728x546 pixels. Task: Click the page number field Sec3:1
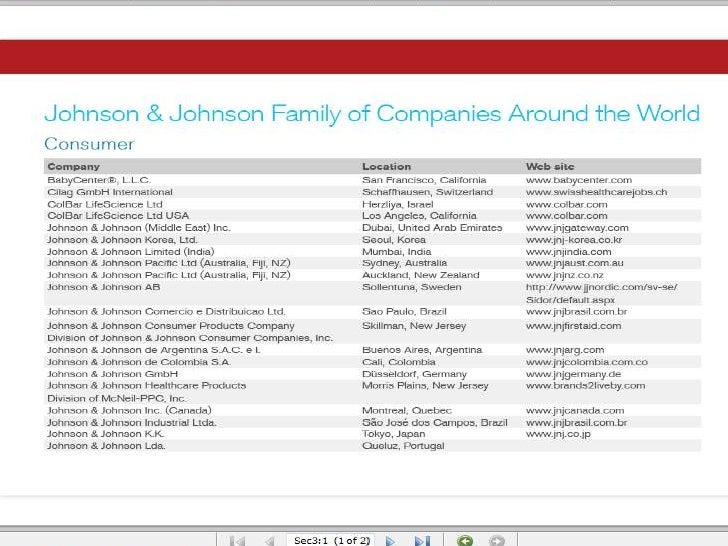coord(332,540)
